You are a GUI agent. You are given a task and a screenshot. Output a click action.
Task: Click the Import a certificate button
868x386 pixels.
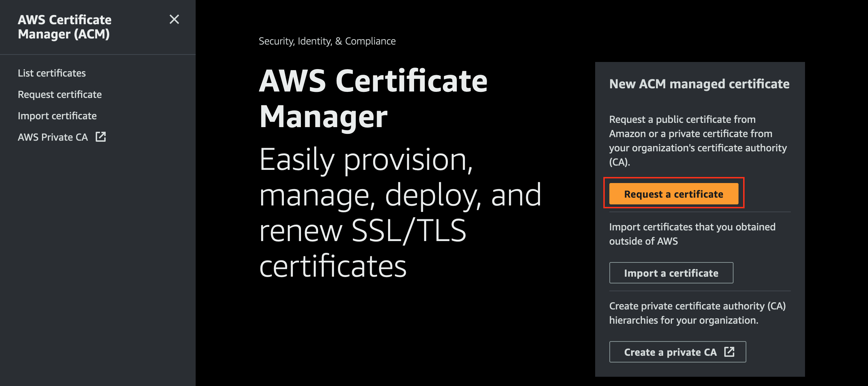coord(671,273)
